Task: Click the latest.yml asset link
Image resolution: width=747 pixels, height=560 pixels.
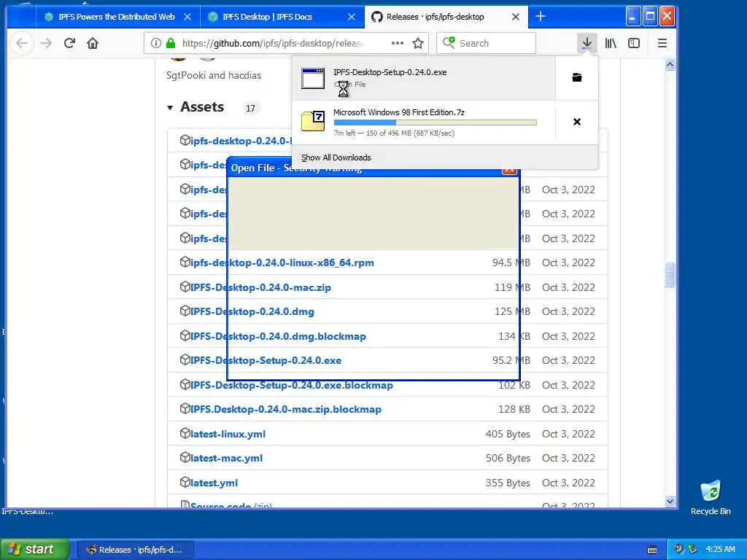Action: [214, 483]
